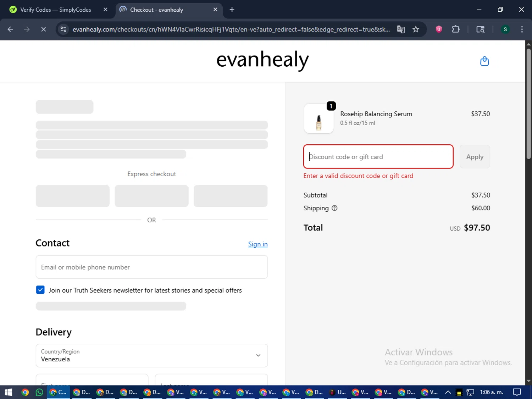Click the taskbar clock 1:06 a. m.
This screenshot has height=399, width=532.
click(x=492, y=392)
